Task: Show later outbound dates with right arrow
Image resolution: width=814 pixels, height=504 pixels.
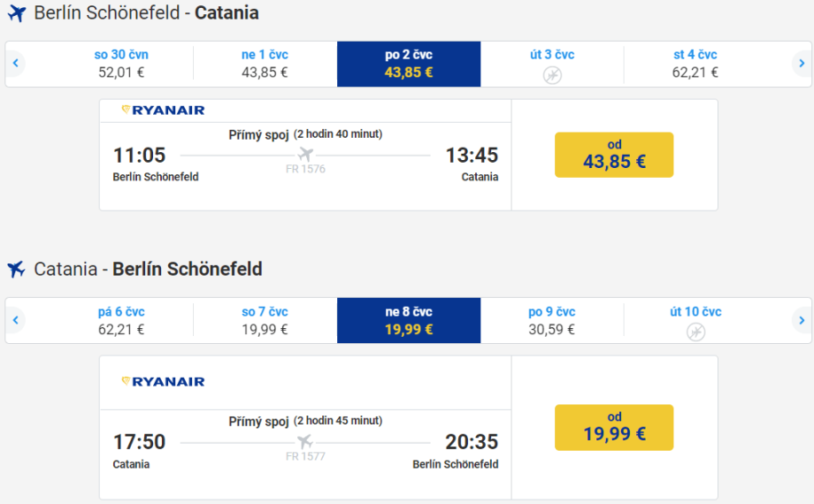Action: [x=800, y=64]
